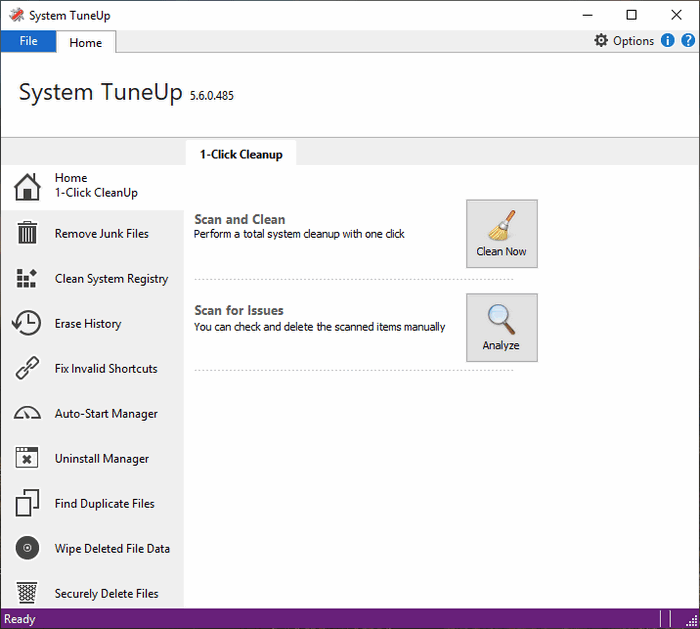Open Wipe Deleted File Data label

(x=112, y=548)
